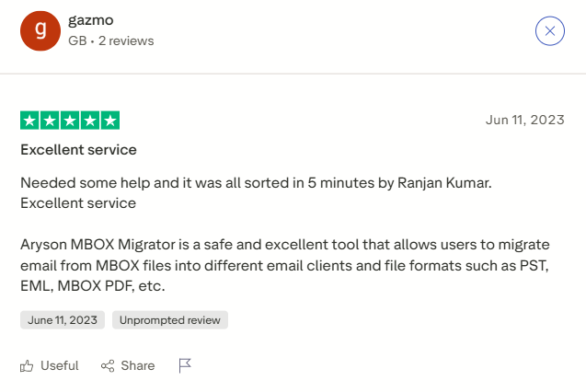Click the second green rating star
The width and height of the screenshot is (586, 392).
(x=50, y=121)
